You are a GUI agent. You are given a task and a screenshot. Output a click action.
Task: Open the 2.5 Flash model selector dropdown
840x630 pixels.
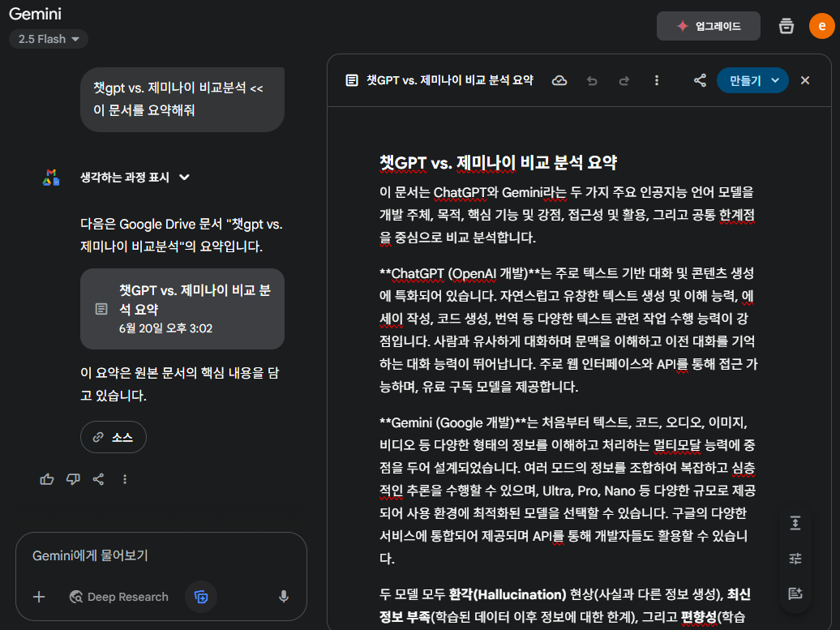pos(48,39)
